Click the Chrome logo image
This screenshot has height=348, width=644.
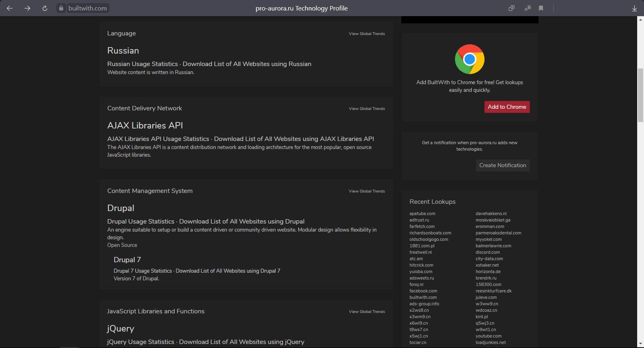tap(469, 59)
